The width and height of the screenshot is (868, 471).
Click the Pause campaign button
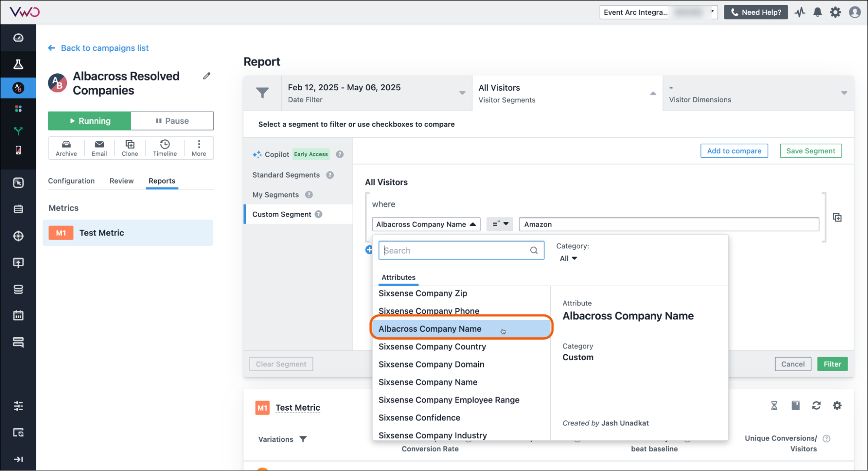click(172, 121)
